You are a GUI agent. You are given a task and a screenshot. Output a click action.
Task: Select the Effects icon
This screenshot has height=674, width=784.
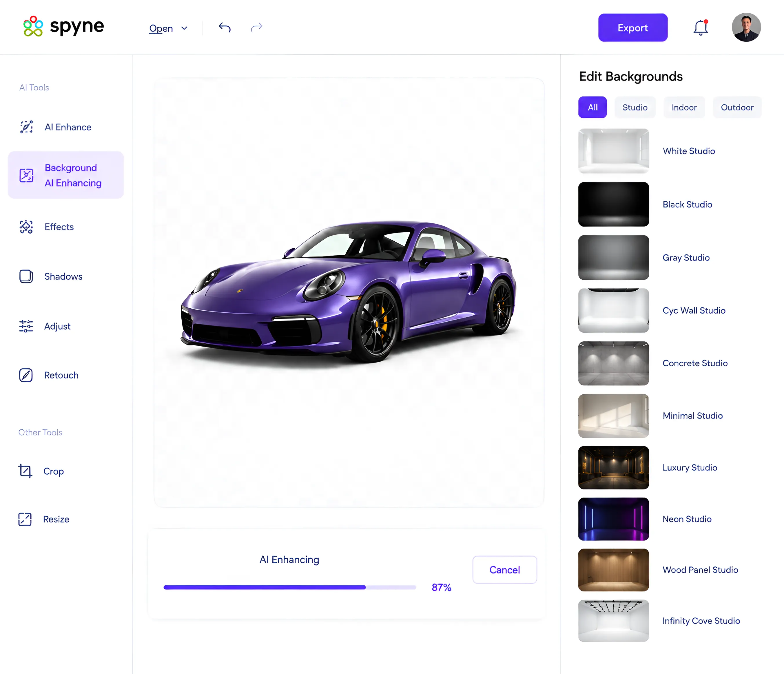(26, 227)
